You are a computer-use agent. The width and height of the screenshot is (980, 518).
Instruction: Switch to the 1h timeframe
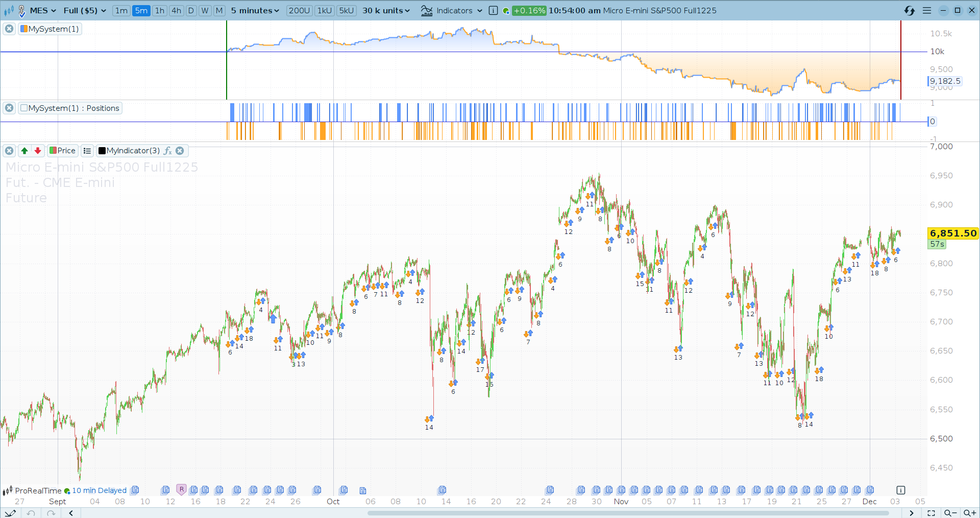point(160,11)
